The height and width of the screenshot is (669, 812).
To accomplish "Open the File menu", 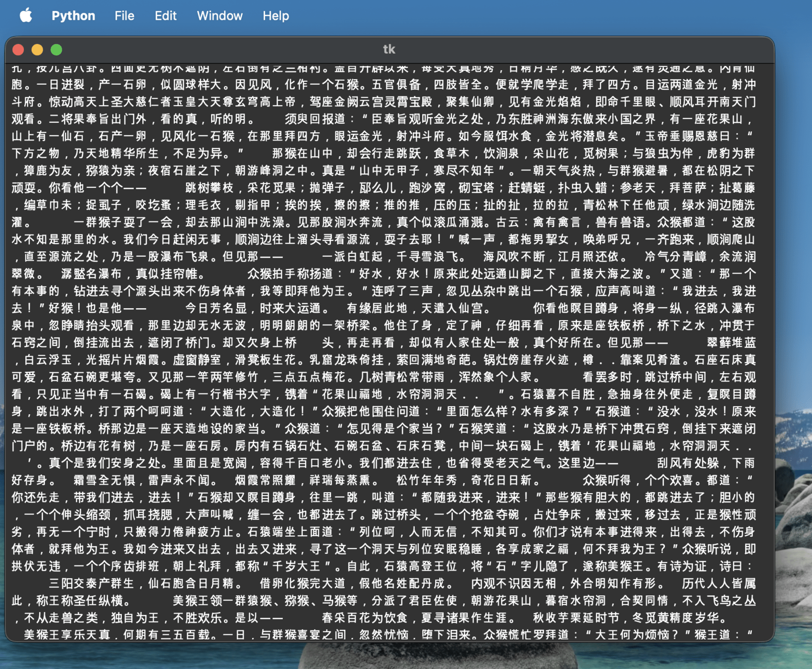I will coord(124,16).
